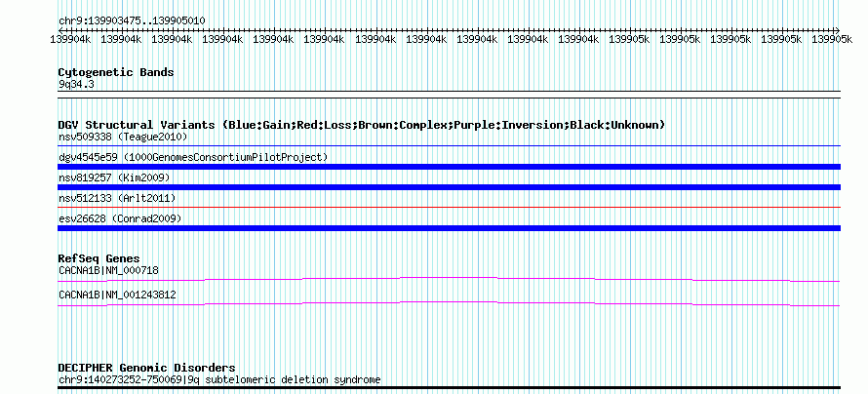Viewport: 868px width, 394px height.
Task: Select the Cytogenetic Bands track heading
Action: coord(116,72)
